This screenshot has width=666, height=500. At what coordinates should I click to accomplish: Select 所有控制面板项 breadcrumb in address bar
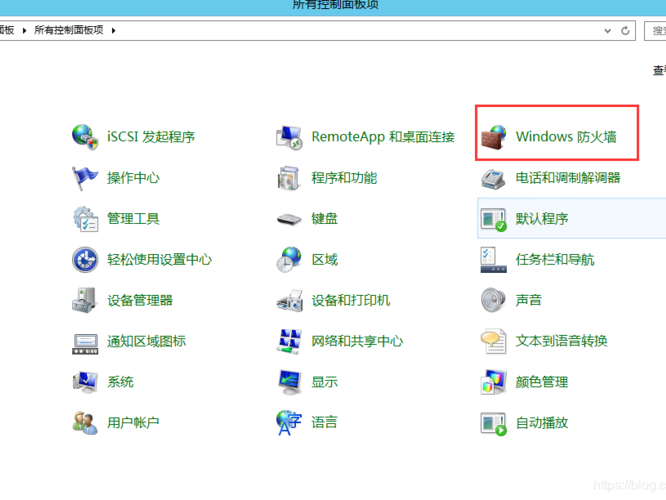point(69,30)
